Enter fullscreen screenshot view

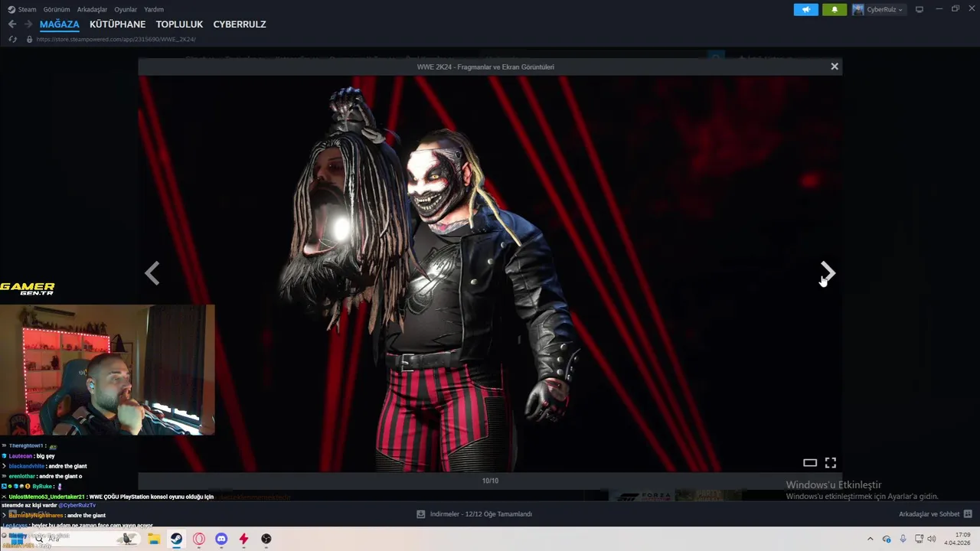click(831, 462)
